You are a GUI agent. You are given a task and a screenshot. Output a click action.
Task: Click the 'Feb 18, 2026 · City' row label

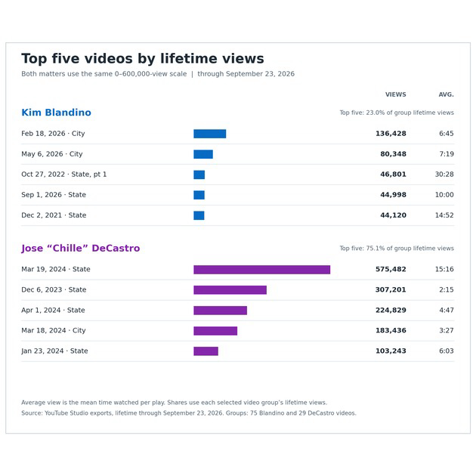point(53,134)
